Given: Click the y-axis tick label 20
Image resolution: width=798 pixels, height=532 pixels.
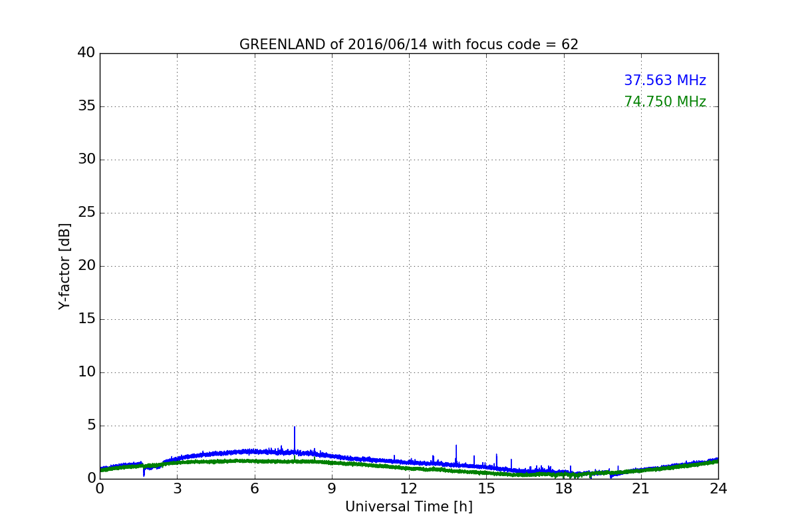Looking at the screenshot, I should click(x=86, y=266).
